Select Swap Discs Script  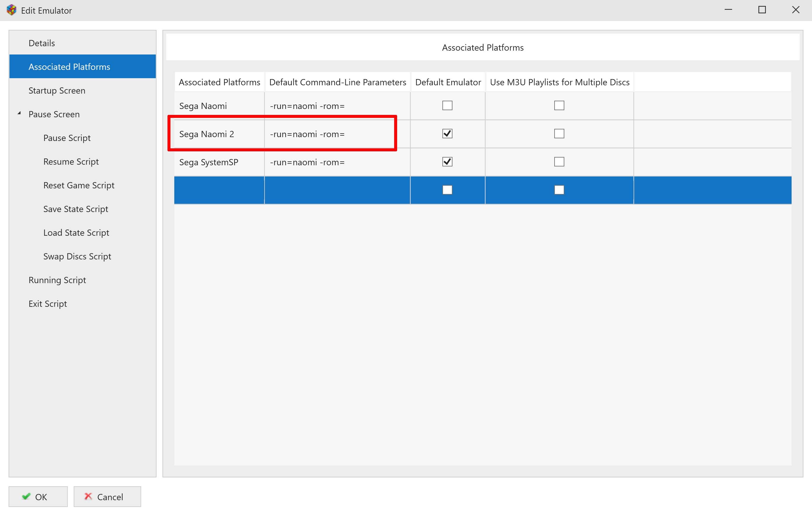77,256
